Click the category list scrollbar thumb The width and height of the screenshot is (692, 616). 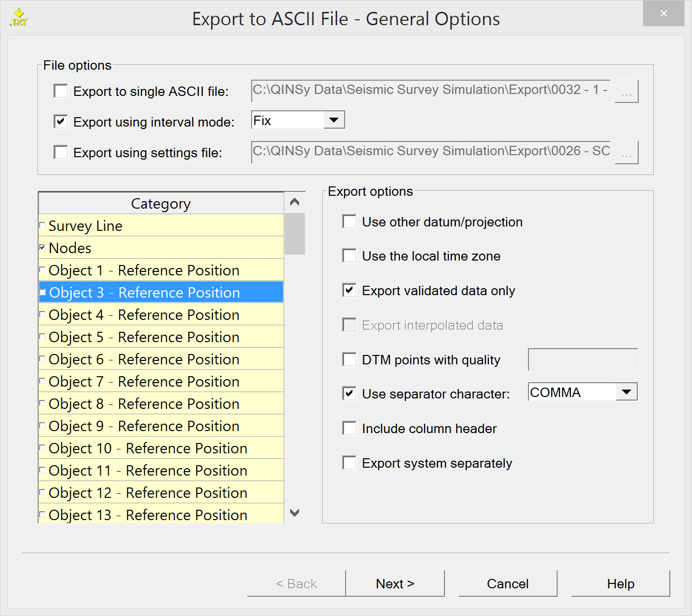click(295, 233)
